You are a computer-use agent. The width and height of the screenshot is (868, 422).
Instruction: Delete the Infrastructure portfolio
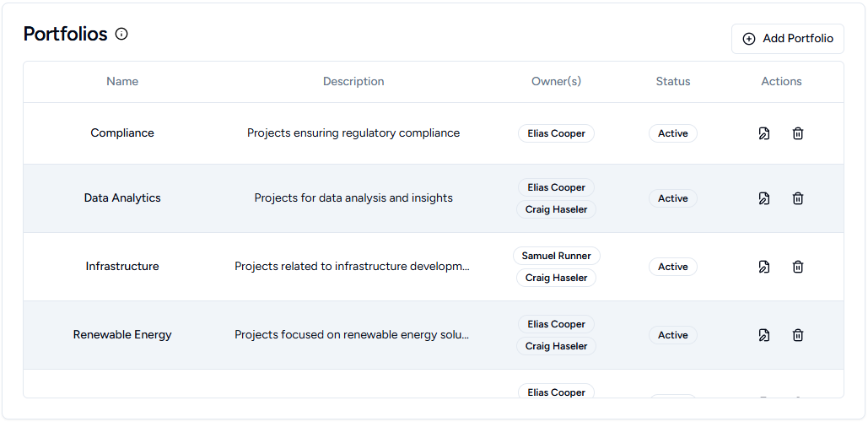click(x=798, y=267)
